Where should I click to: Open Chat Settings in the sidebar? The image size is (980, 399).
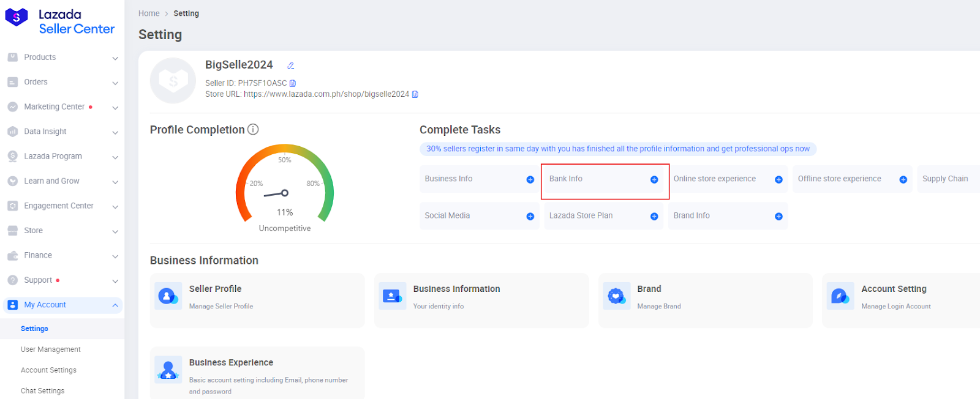[42, 390]
